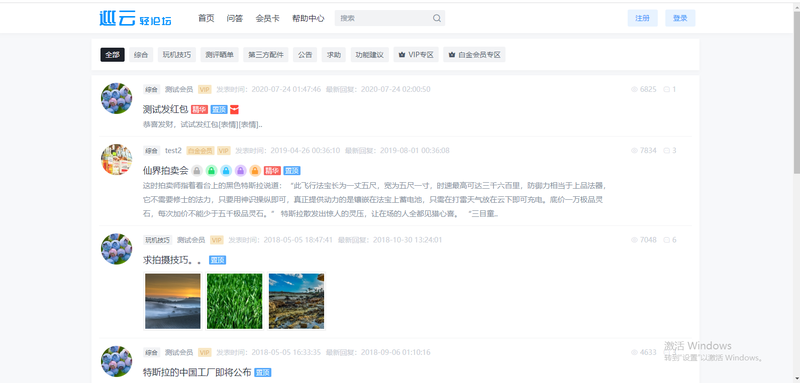The width and height of the screenshot is (800, 383).
Task: Click the comment bubble icon in the 仙界拍卖会 row
Action: point(666,150)
